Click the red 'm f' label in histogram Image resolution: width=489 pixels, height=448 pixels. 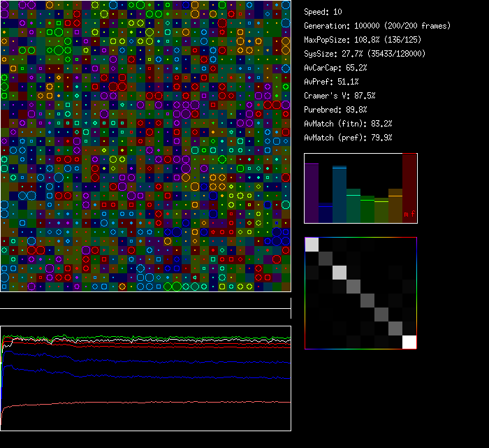click(x=409, y=214)
